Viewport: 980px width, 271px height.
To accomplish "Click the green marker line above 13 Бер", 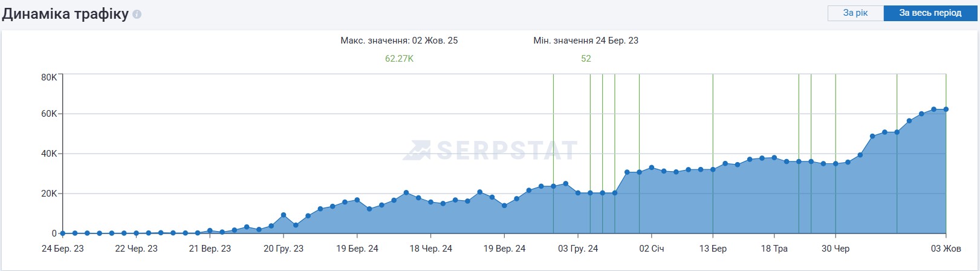I will [713, 121].
